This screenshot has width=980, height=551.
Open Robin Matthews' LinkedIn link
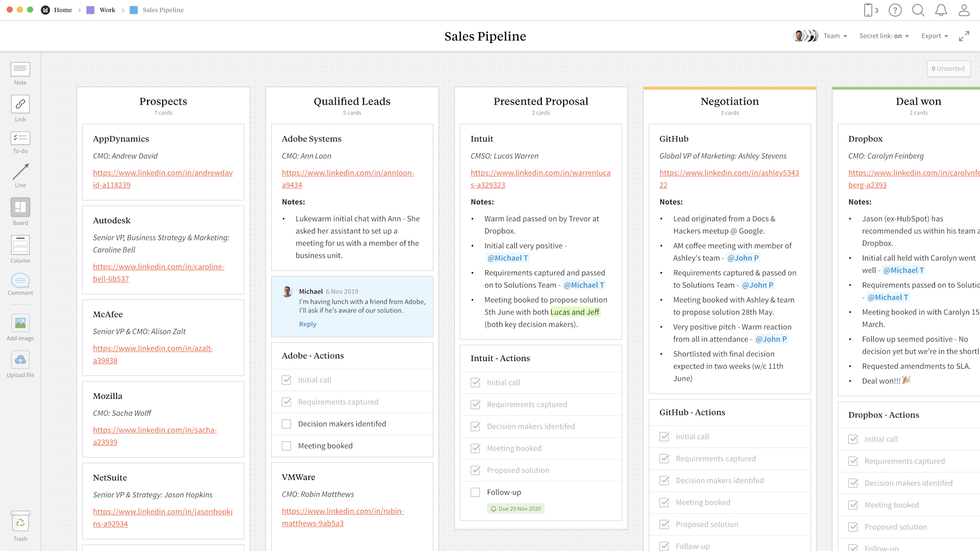[x=343, y=517]
